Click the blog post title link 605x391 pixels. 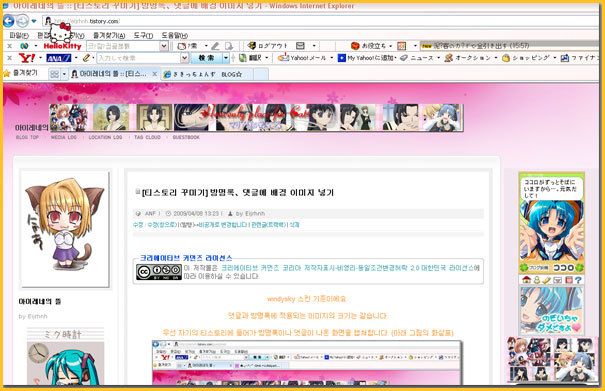coord(238,192)
